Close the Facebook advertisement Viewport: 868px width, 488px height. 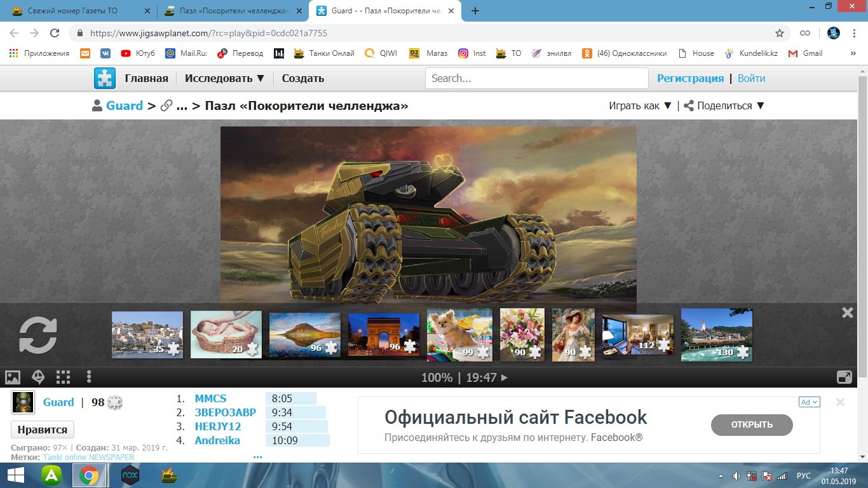(x=840, y=402)
